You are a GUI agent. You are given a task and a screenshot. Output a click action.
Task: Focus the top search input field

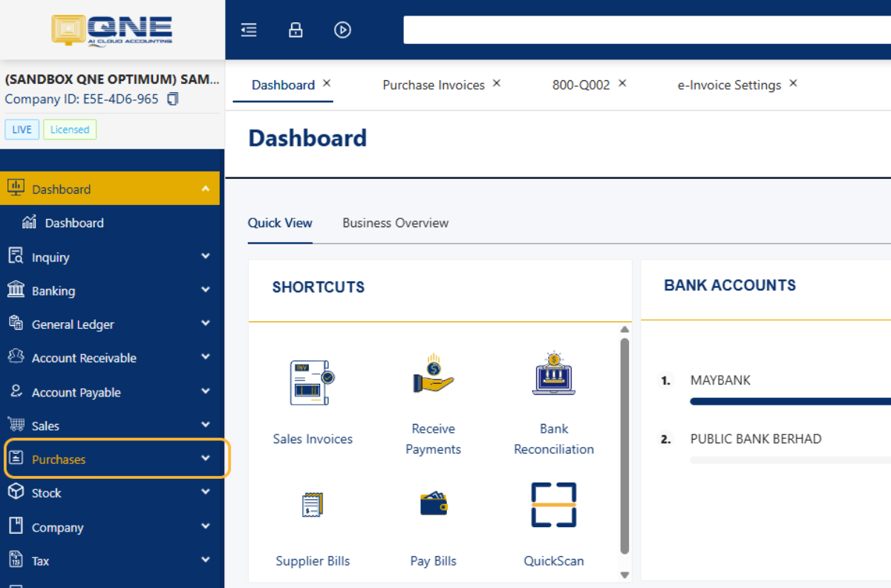click(x=647, y=30)
